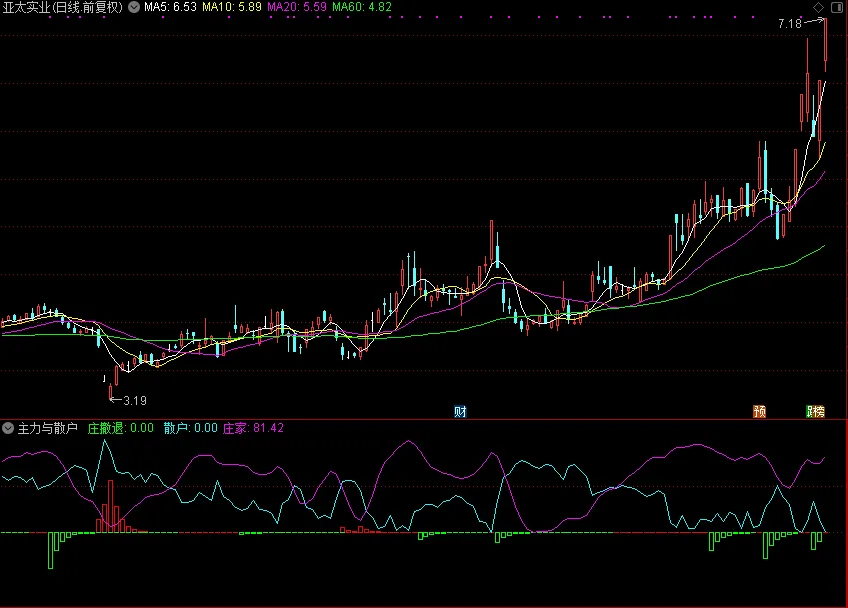848x608 pixels.
Task: Click the orange 预 forecast marker
Action: click(759, 412)
